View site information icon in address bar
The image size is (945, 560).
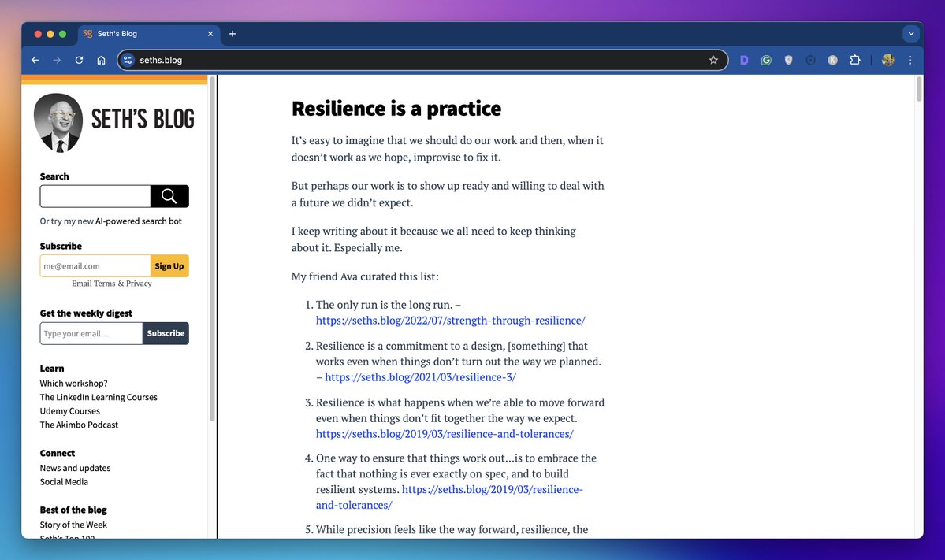[x=128, y=60]
